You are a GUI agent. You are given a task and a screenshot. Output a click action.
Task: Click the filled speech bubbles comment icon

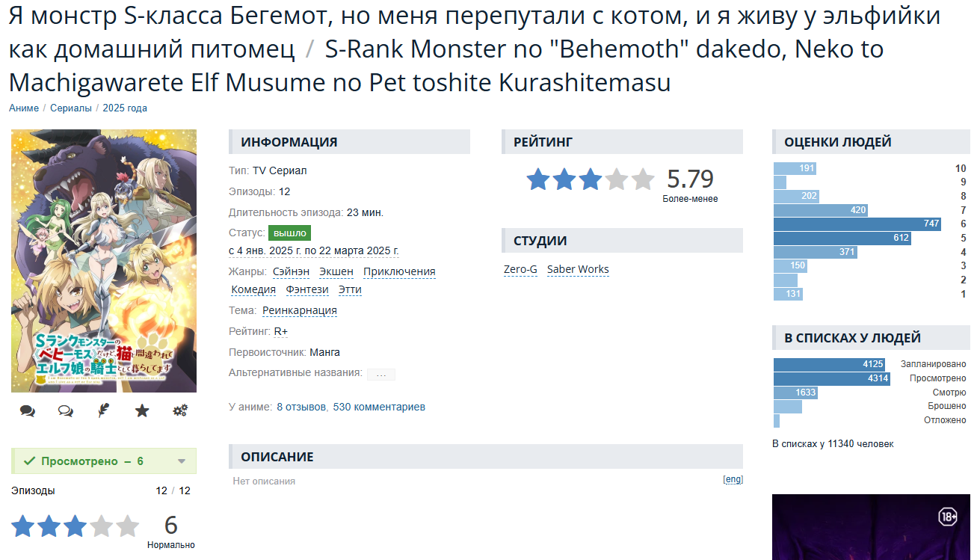[x=28, y=410]
